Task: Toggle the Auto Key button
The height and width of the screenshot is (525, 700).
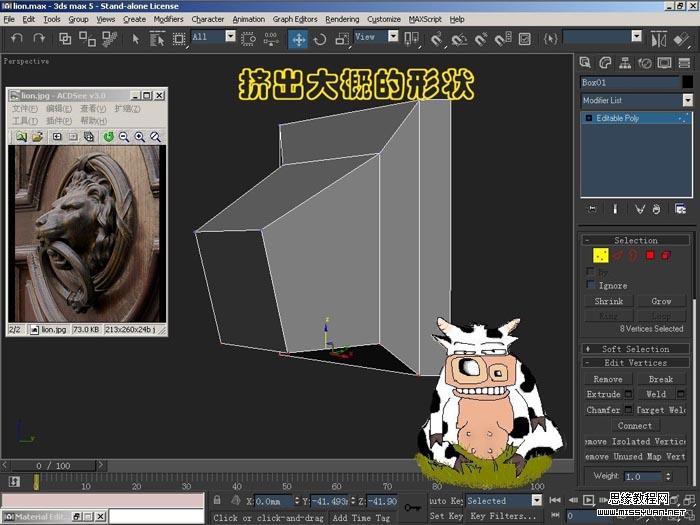Action: point(446,501)
